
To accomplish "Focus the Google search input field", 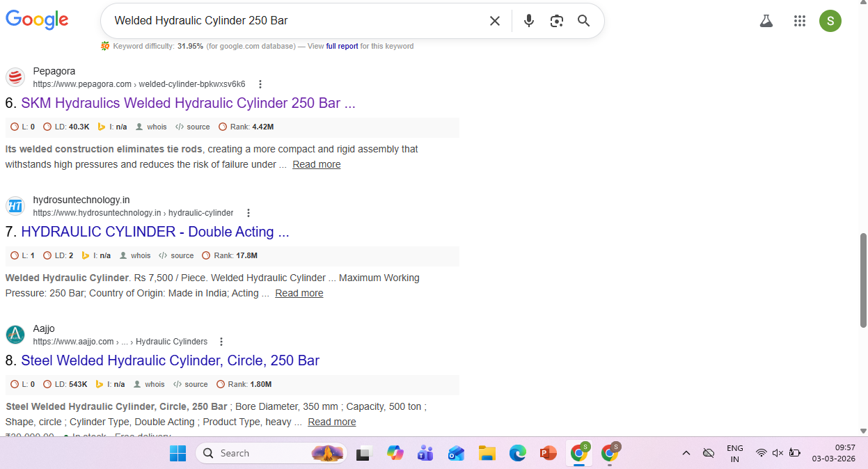I will pyautogui.click(x=296, y=21).
